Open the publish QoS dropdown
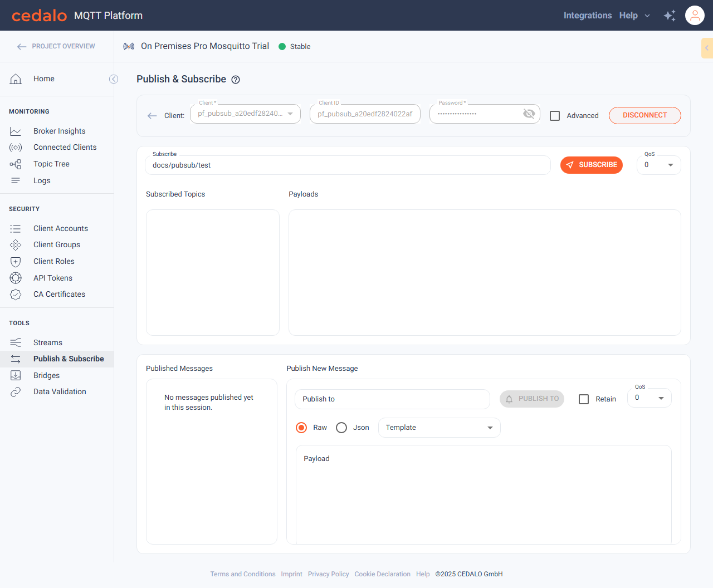Image resolution: width=713 pixels, height=588 pixels. [x=649, y=398]
